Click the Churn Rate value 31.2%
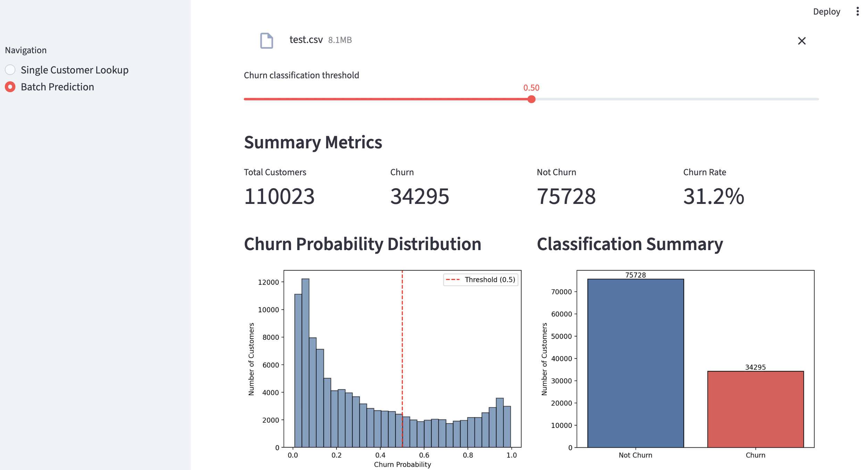The image size is (868, 470). (713, 196)
